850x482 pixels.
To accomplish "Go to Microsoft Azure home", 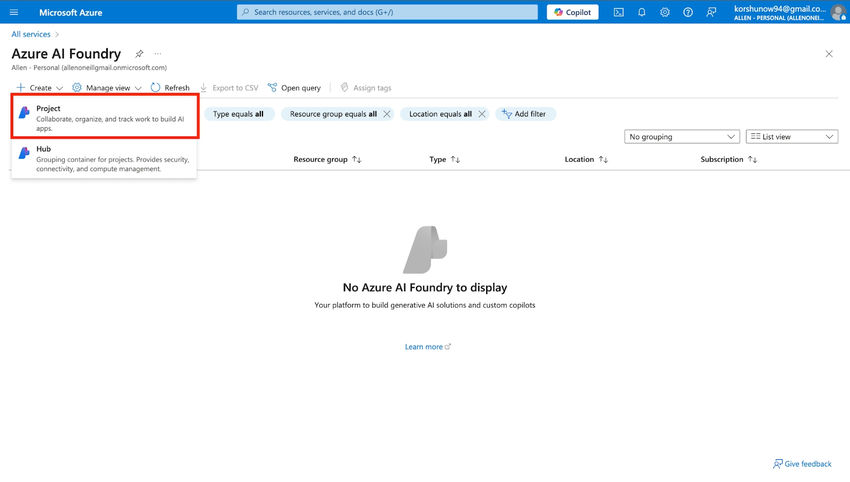I will pyautogui.click(x=70, y=12).
